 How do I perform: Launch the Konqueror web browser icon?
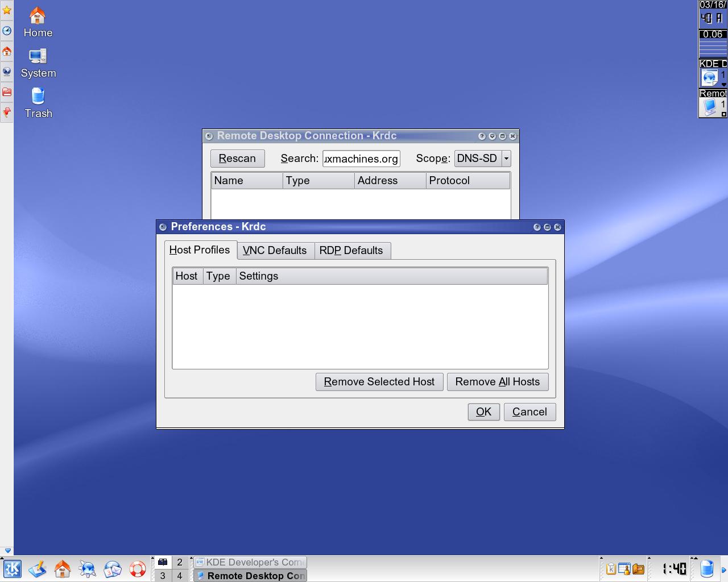(88, 569)
